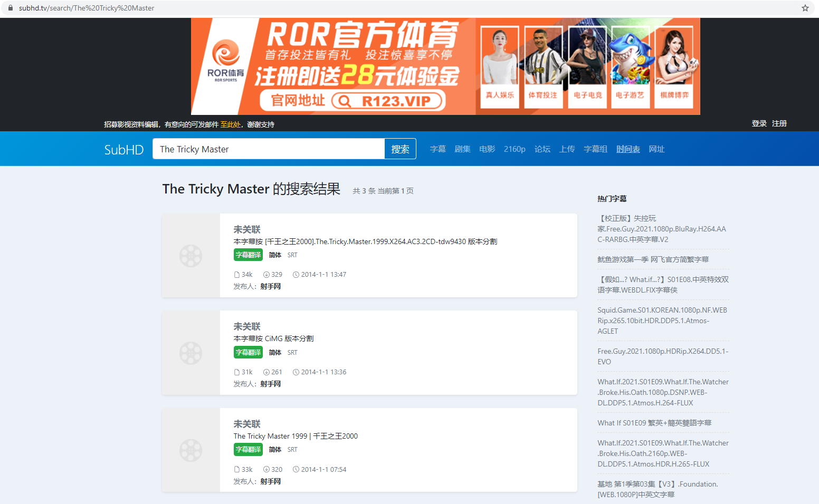
Task: Click the 搜索 search button
Action: [x=400, y=149]
